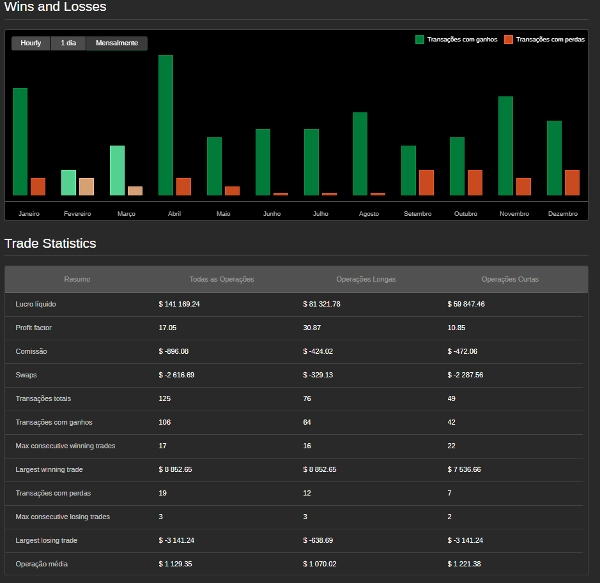Click the $ 81 321.78 long profit value

(x=321, y=304)
